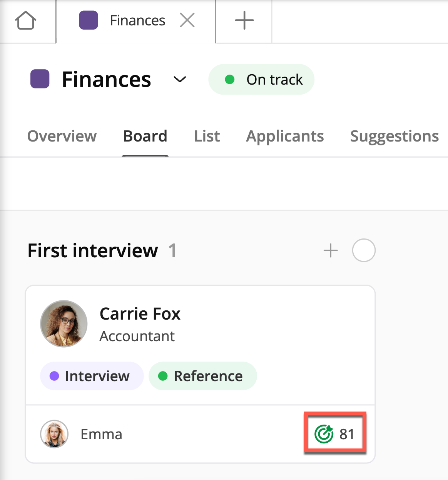
Task: Go to the Applicants tab
Action: click(x=285, y=136)
